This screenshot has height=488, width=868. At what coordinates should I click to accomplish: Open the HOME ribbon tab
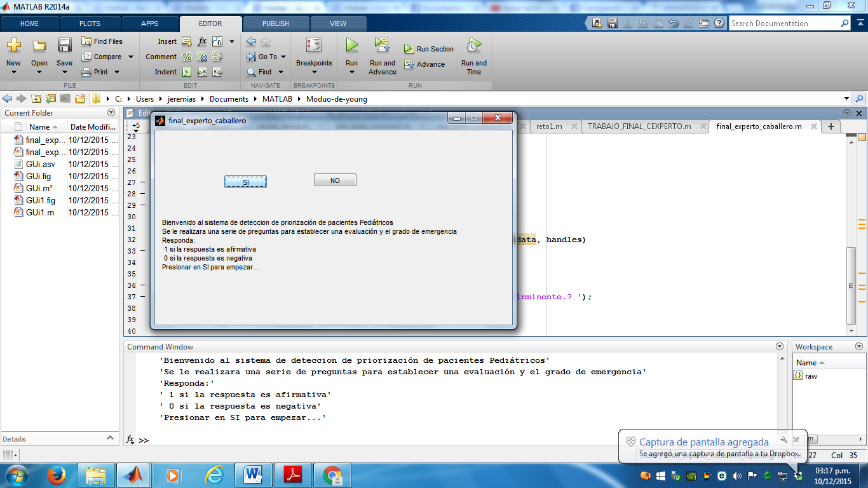click(x=30, y=24)
